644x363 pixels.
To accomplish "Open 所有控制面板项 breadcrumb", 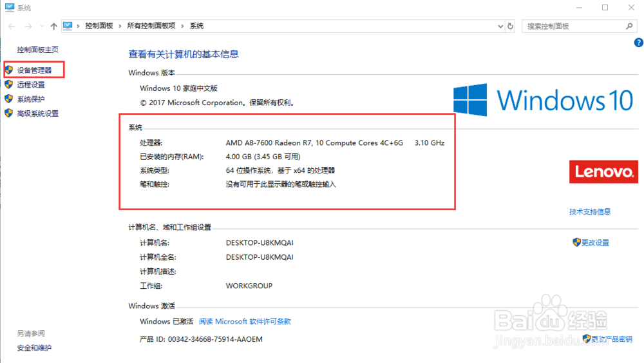I will click(x=151, y=26).
